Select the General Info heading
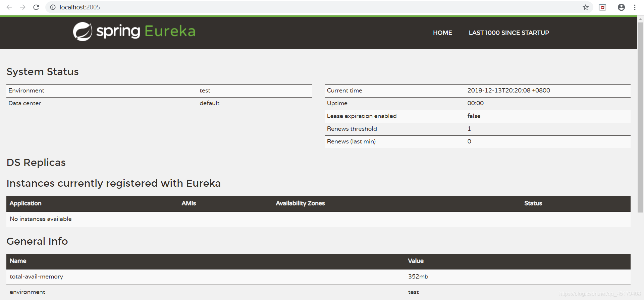Screen dimensions: 644x300 point(37,241)
